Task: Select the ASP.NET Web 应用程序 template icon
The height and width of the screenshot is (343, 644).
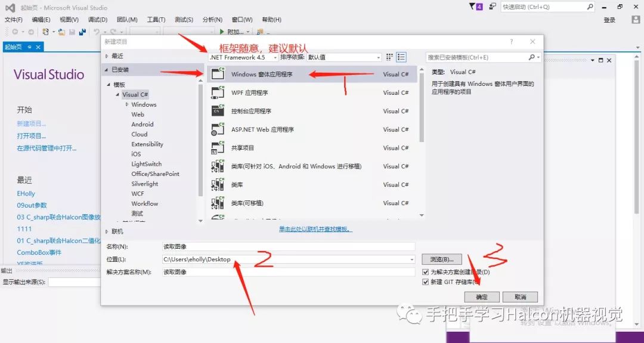Action: [217, 129]
